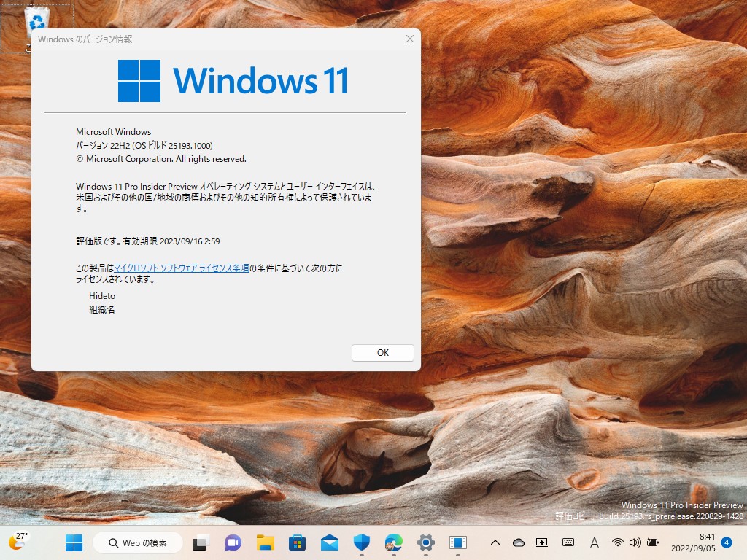747x560 pixels.
Task: Expand the hidden tray icons chevron
Action: click(x=495, y=542)
